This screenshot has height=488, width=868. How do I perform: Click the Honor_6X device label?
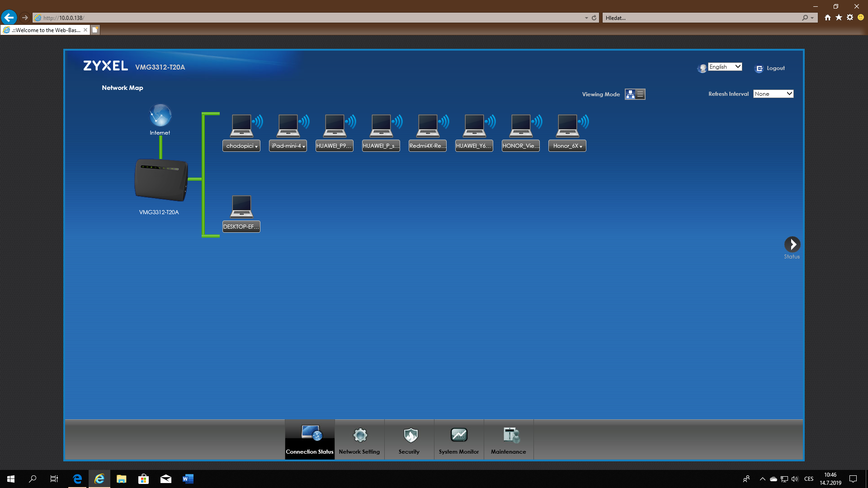567,146
